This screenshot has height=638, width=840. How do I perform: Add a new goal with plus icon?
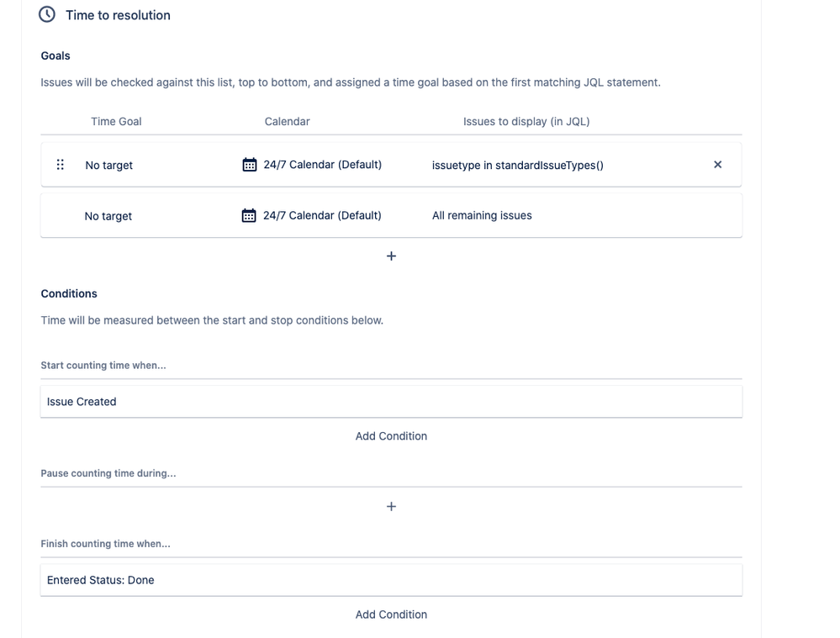(392, 256)
